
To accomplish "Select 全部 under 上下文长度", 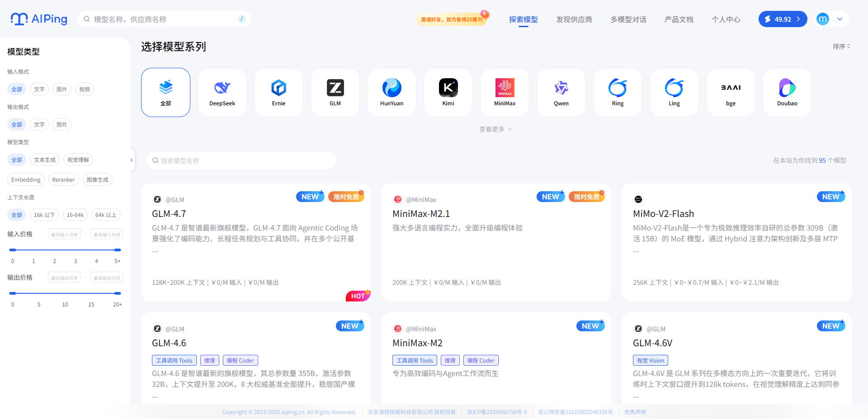I will (x=17, y=215).
